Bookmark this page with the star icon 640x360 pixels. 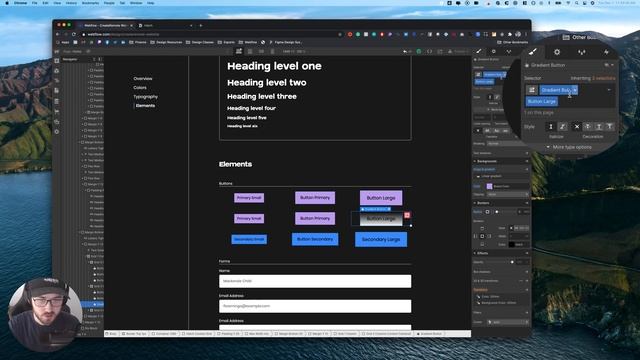tap(340, 34)
